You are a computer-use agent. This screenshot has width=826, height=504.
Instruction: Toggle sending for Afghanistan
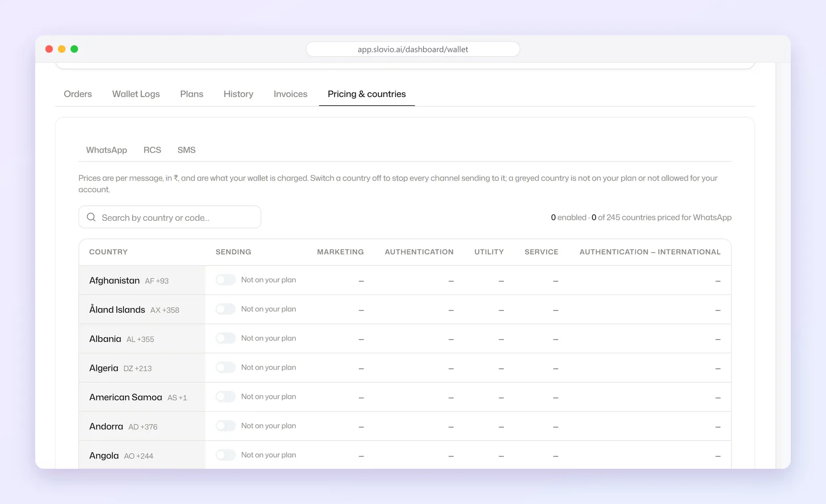click(226, 280)
